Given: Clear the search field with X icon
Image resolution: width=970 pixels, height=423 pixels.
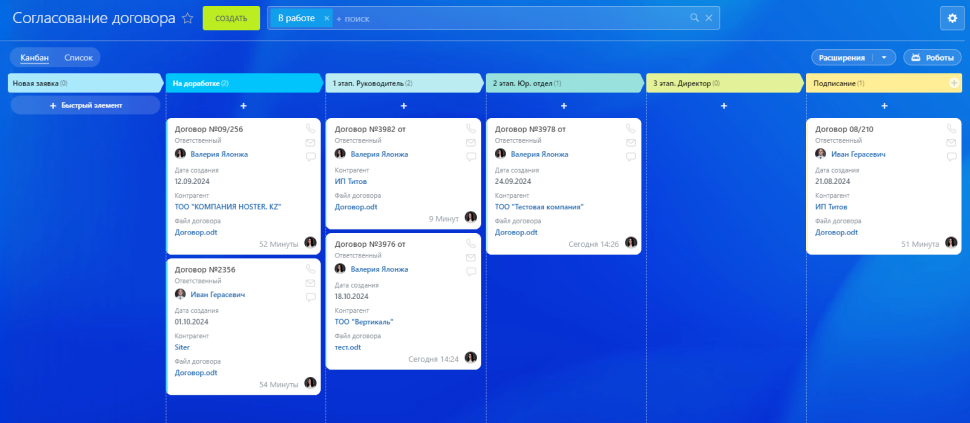Looking at the screenshot, I should 709,18.
